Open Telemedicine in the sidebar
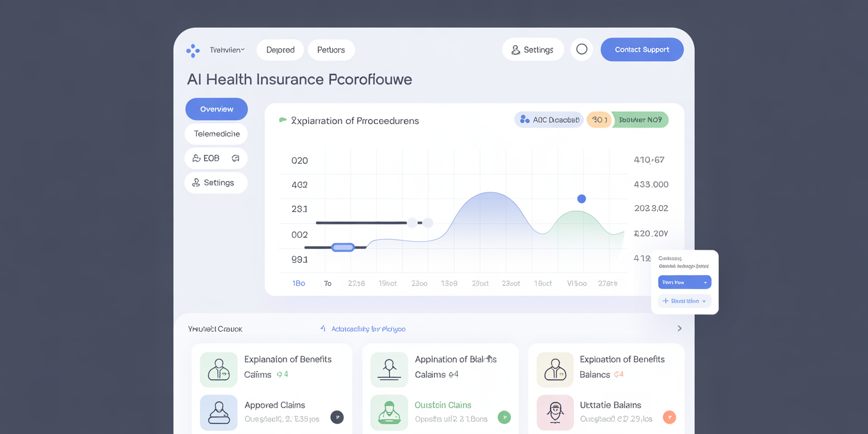This screenshot has height=434, width=868. click(x=216, y=134)
